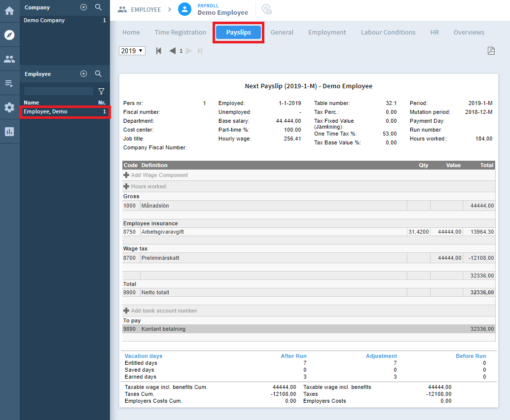Select Demo Company in the company list
This screenshot has width=510, height=420.
coord(65,20)
